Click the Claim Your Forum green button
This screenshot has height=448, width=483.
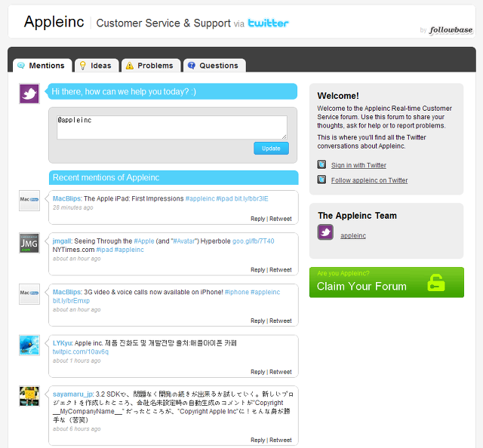point(386,282)
